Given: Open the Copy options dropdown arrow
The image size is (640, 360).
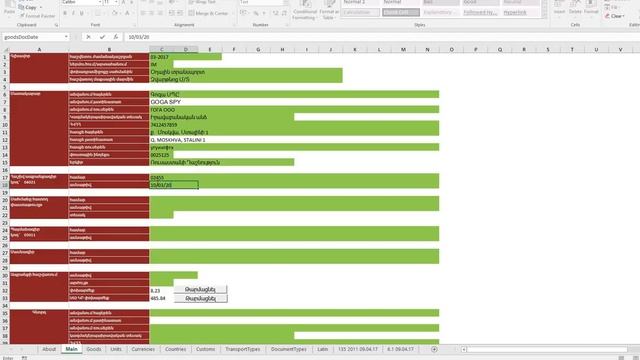Looking at the screenshot, I should coord(40,7).
